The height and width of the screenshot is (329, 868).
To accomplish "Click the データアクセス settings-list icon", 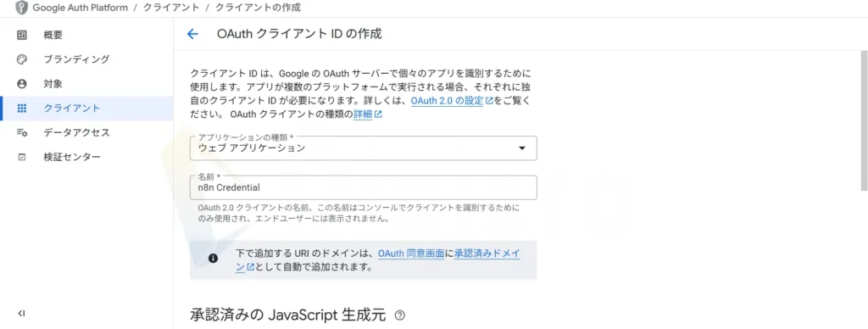I will 21,133.
